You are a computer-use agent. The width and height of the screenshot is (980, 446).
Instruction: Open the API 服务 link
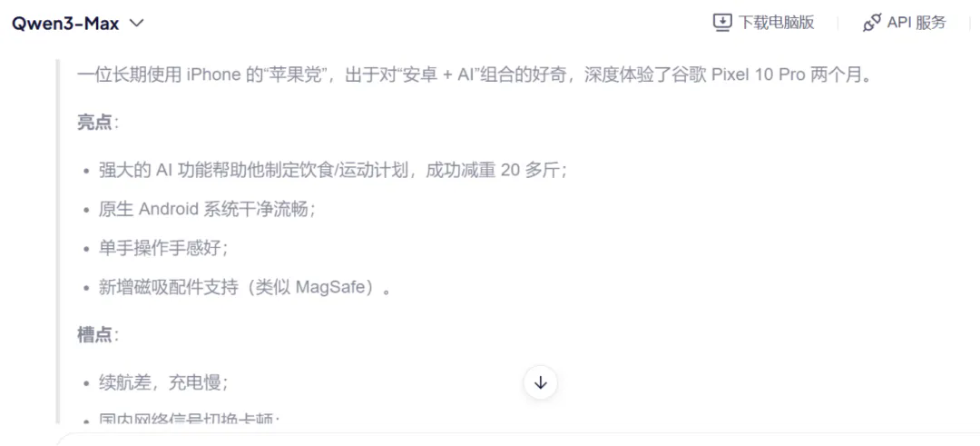click(x=905, y=23)
